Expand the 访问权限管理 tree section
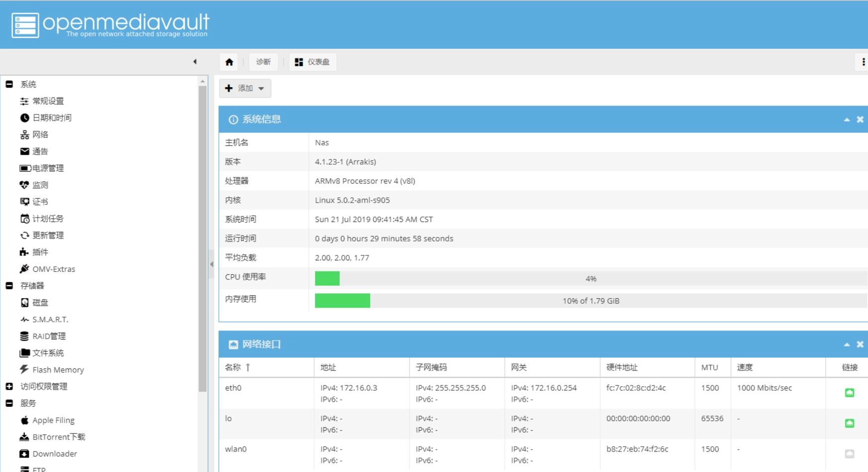Viewport: 868px width, 472px height. coord(9,386)
